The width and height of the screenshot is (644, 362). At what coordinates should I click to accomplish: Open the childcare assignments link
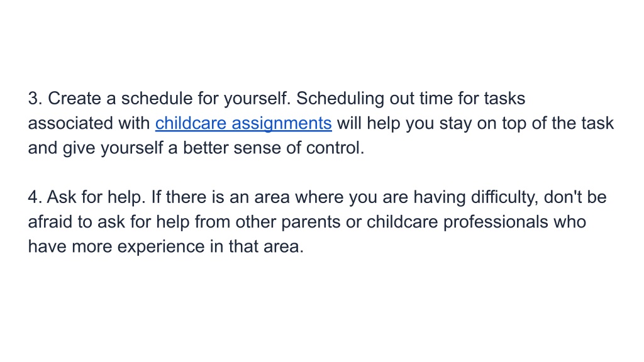tap(243, 123)
